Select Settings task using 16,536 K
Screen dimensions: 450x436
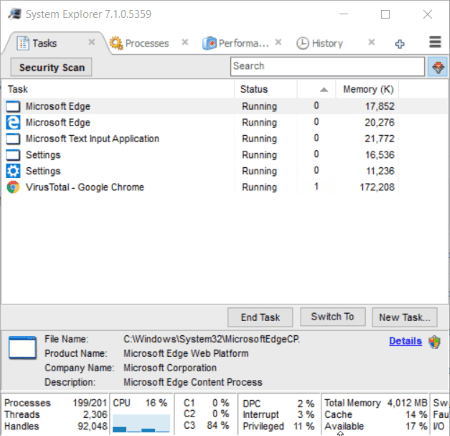pyautogui.click(x=225, y=155)
